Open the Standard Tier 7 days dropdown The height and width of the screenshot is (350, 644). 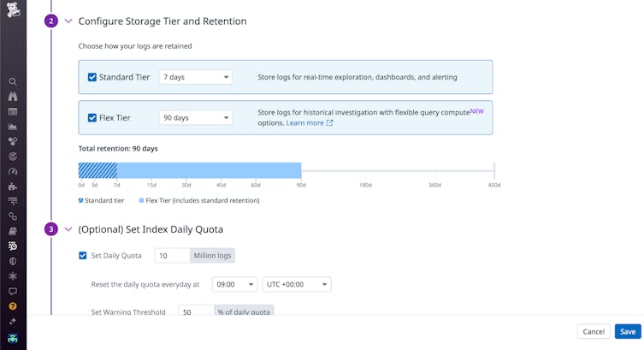coord(195,77)
